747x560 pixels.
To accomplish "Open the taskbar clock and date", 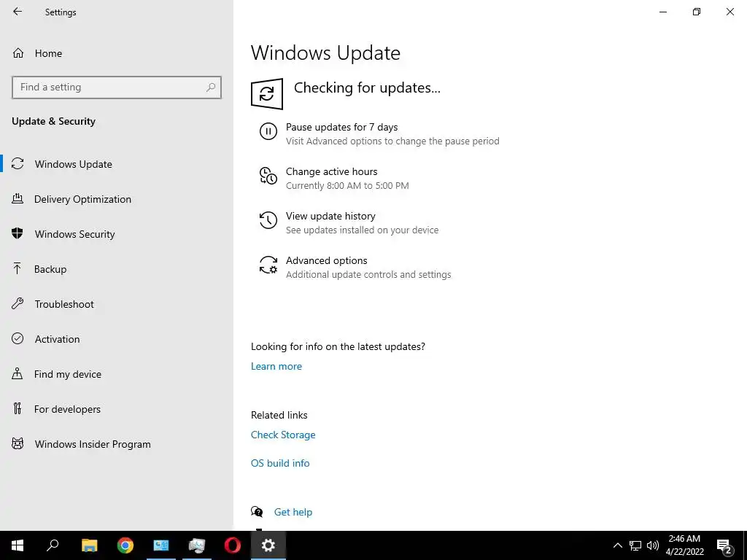I will coord(684,545).
